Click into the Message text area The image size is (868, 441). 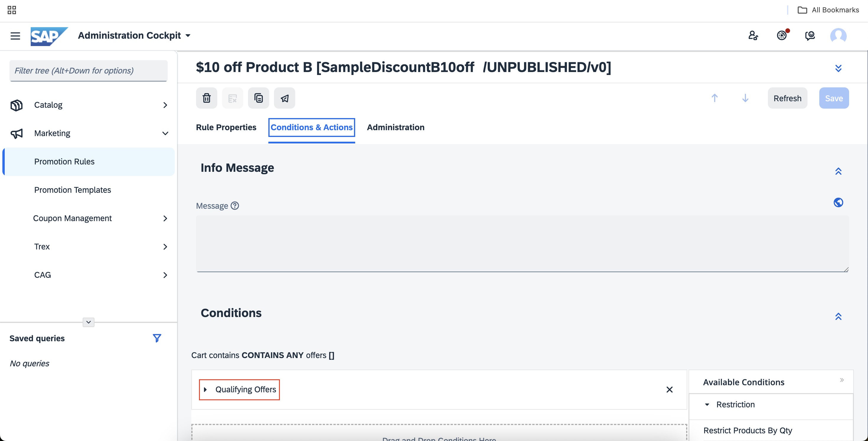click(523, 244)
